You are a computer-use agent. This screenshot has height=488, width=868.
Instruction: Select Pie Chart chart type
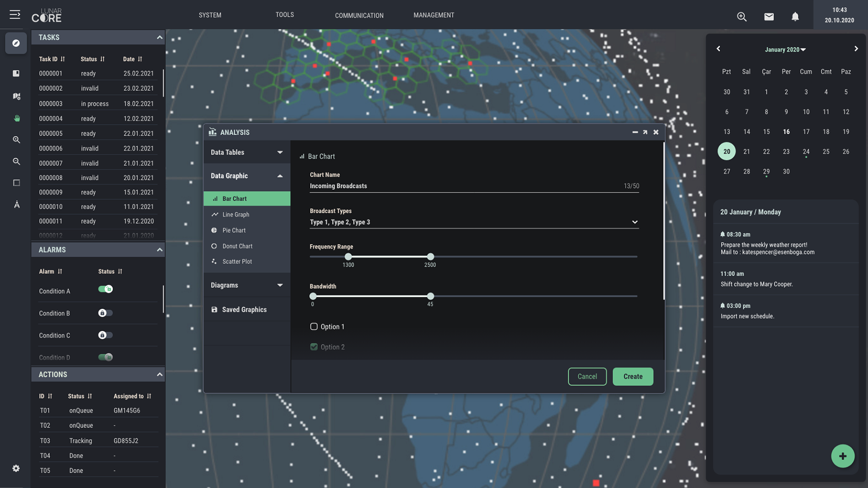pyautogui.click(x=247, y=230)
